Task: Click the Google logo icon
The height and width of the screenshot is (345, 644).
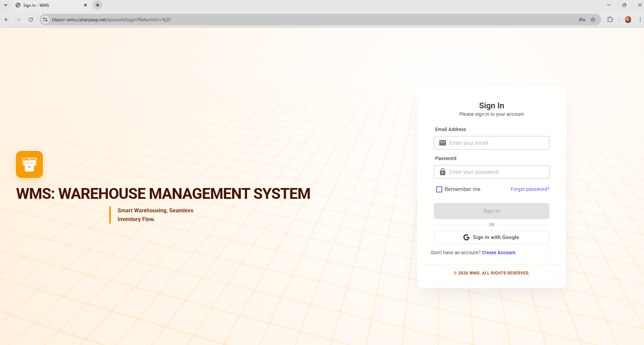Action: [466, 237]
